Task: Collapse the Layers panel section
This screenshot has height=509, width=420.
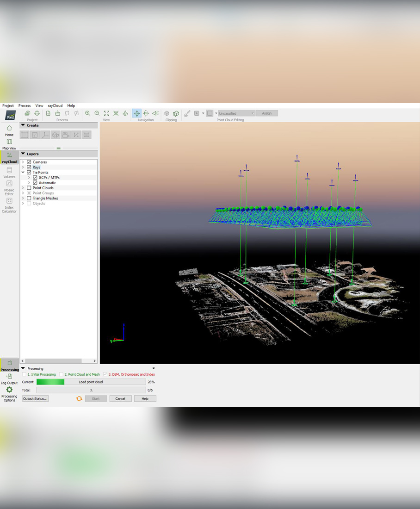Action: pyautogui.click(x=23, y=154)
